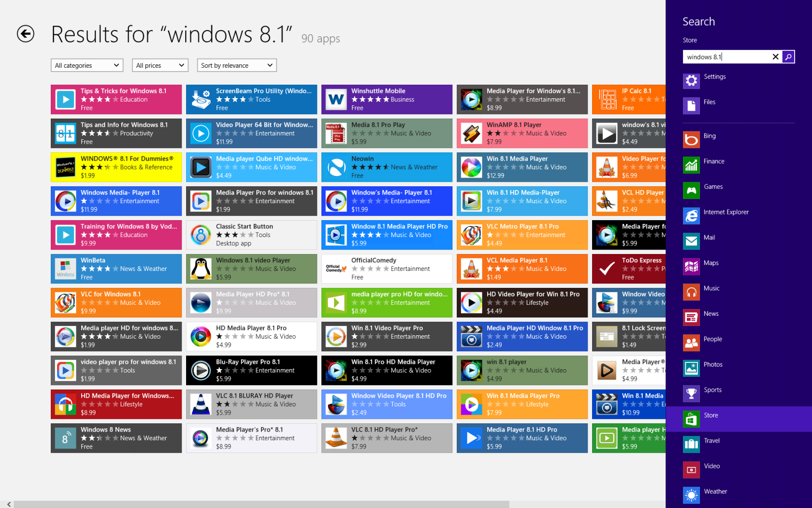Open the Neowin app tile
Image resolution: width=812 pixels, height=508 pixels.
(387, 167)
